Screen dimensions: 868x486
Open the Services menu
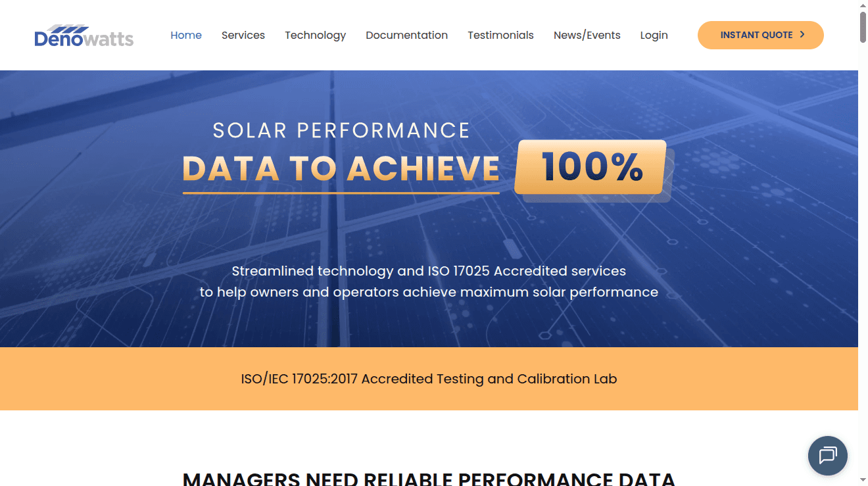[x=243, y=36]
